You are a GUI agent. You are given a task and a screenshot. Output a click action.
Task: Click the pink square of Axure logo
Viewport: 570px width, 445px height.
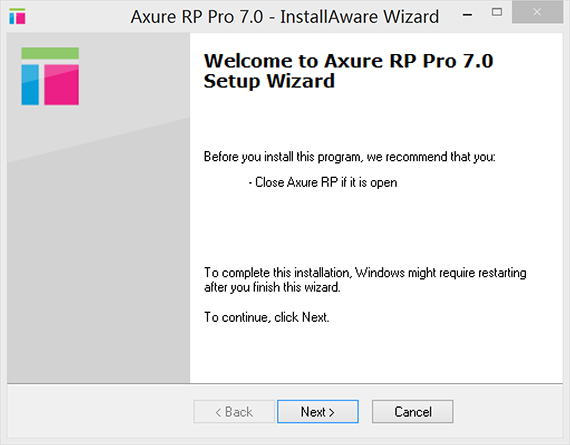61,85
